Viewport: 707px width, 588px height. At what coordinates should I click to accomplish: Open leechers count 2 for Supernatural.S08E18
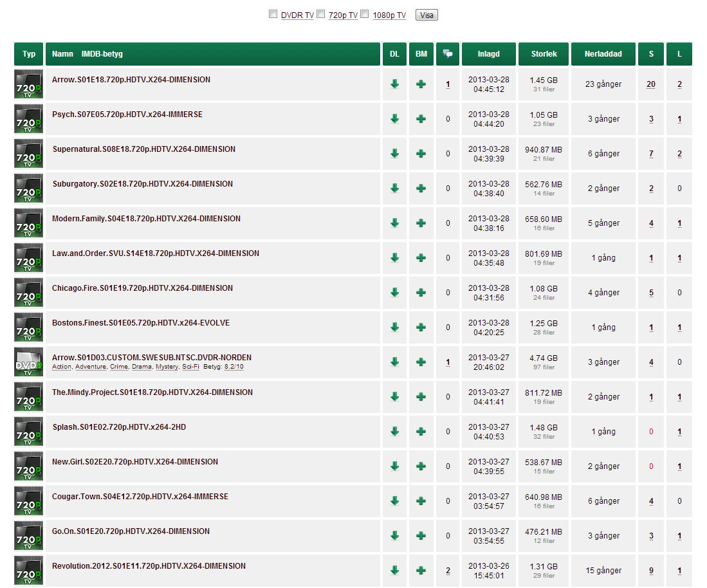(x=679, y=154)
